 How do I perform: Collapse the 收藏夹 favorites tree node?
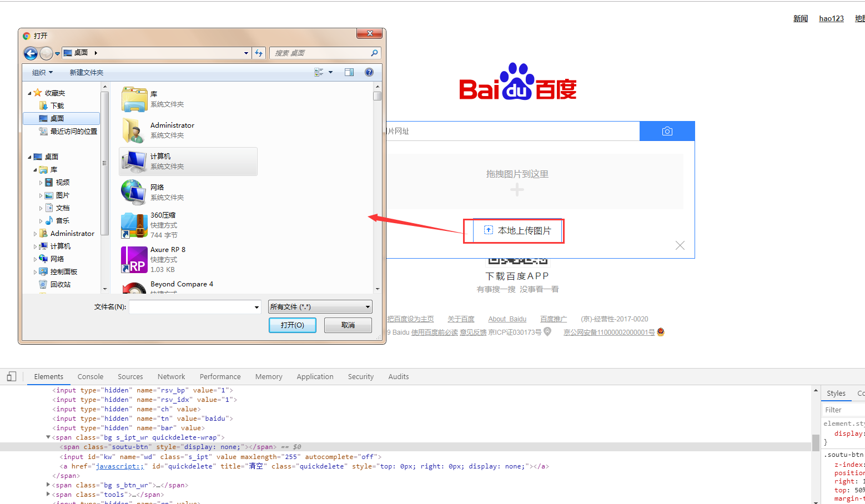click(29, 93)
